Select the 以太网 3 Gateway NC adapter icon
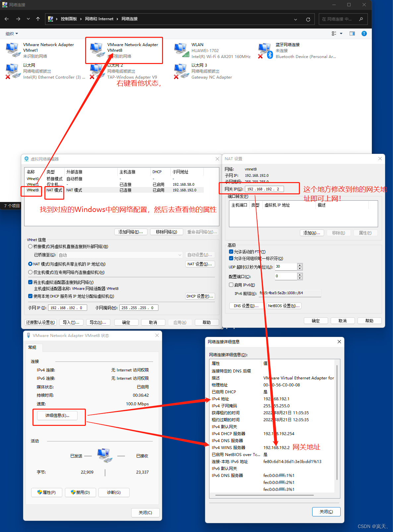Screen dimensions: 393x532 point(181,71)
